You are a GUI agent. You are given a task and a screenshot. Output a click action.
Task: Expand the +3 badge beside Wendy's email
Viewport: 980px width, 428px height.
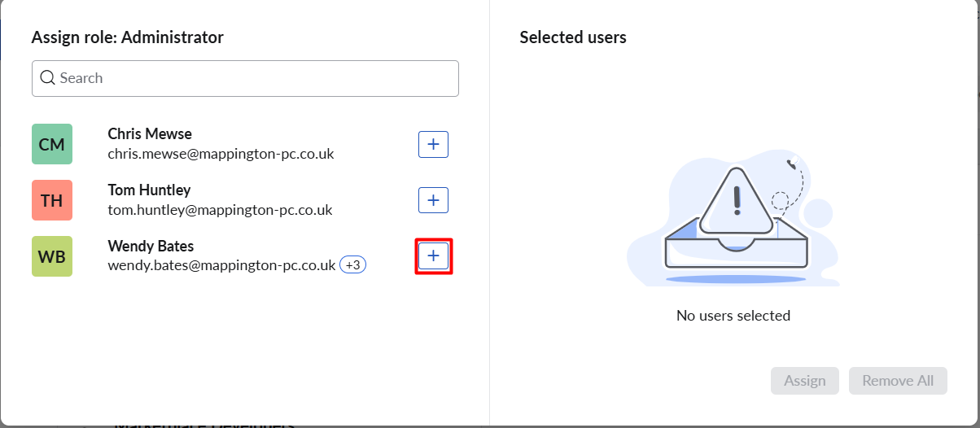pyautogui.click(x=352, y=265)
